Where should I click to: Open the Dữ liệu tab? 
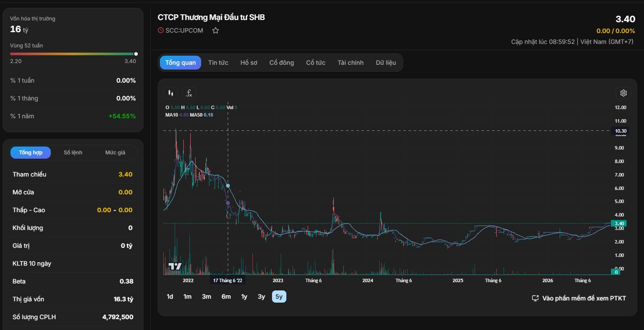pyautogui.click(x=386, y=63)
